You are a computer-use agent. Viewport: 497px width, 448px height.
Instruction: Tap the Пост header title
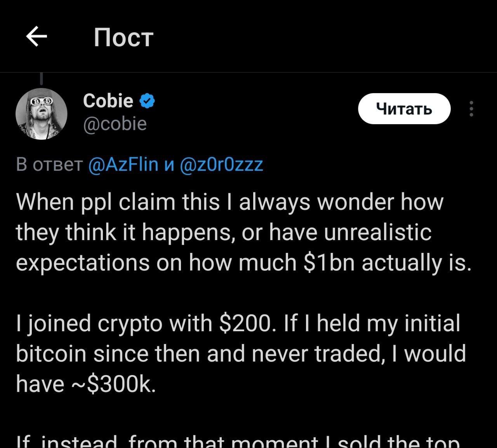[123, 38]
